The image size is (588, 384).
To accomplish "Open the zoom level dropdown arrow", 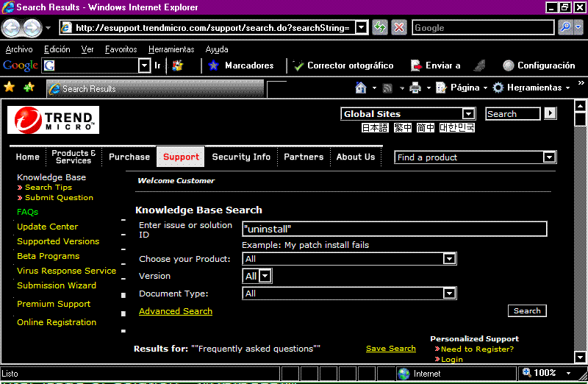I will tap(568, 373).
